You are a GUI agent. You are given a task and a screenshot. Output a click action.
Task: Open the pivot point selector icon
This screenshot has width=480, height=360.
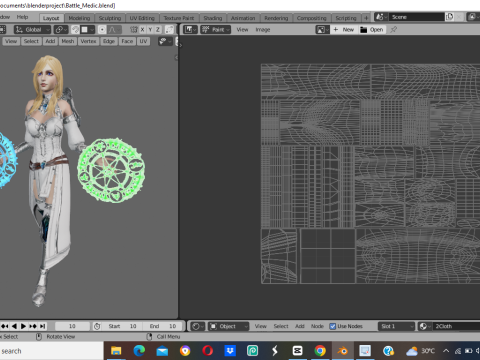click(61, 30)
